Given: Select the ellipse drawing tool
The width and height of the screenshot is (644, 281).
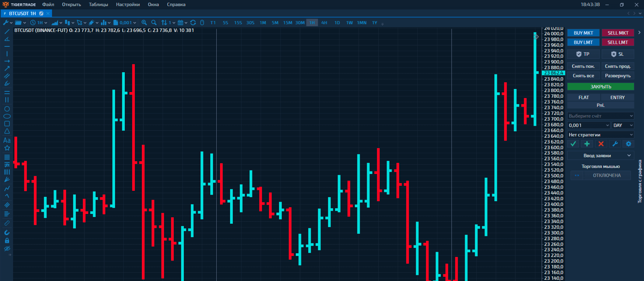Looking at the screenshot, I should [7, 116].
